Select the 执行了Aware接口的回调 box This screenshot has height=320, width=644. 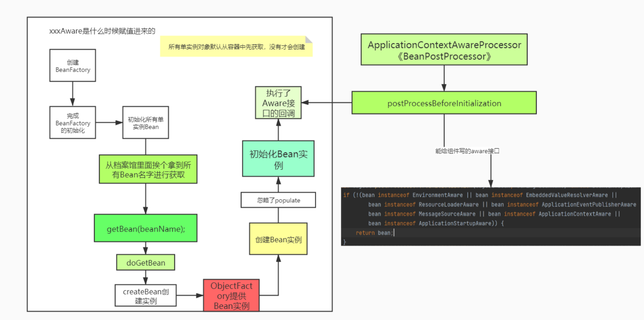(278, 103)
